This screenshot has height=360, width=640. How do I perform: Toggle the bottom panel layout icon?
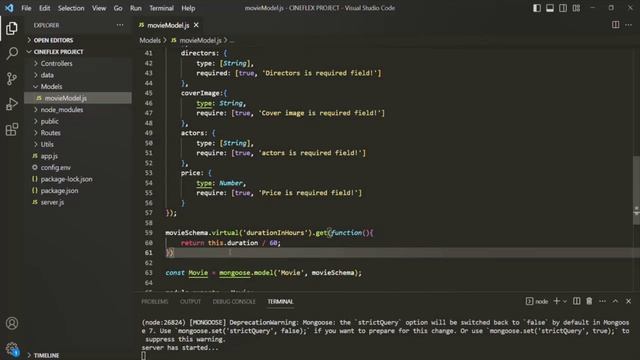(550, 8)
